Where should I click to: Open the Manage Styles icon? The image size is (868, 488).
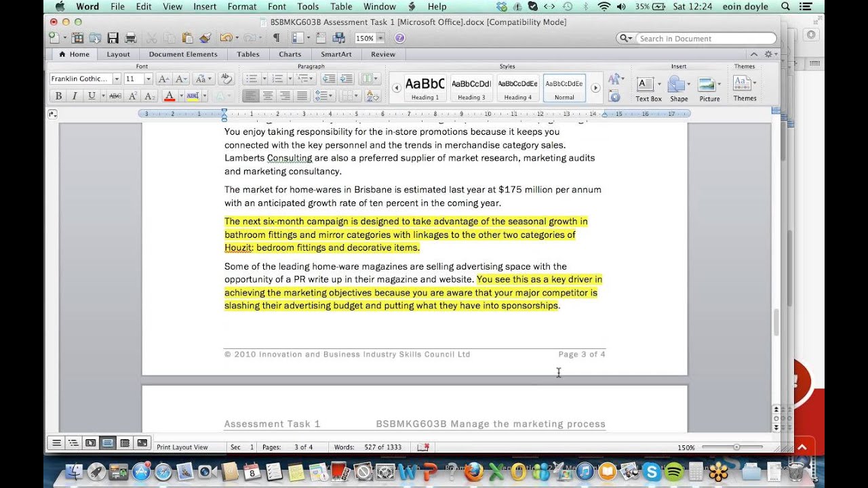point(616,96)
